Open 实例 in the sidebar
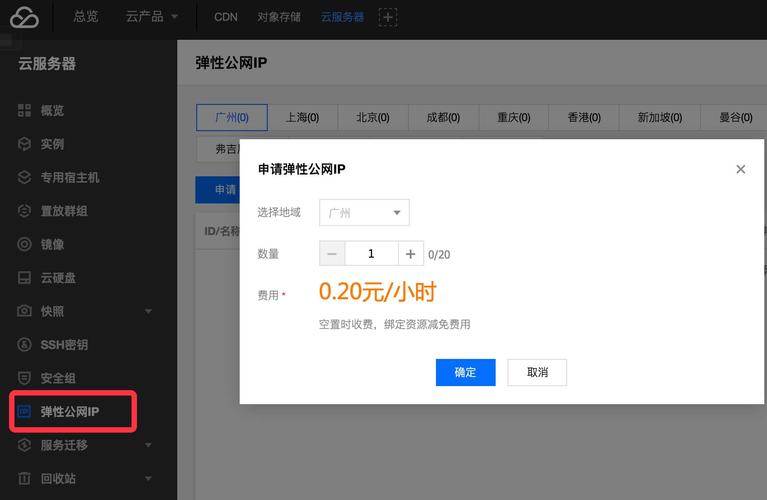The height and width of the screenshot is (500, 767). (x=52, y=144)
